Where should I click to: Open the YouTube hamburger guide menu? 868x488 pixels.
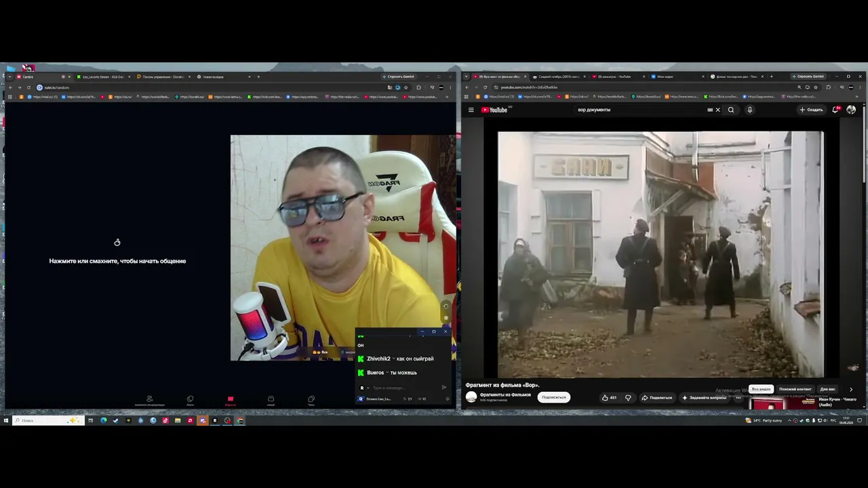[471, 110]
